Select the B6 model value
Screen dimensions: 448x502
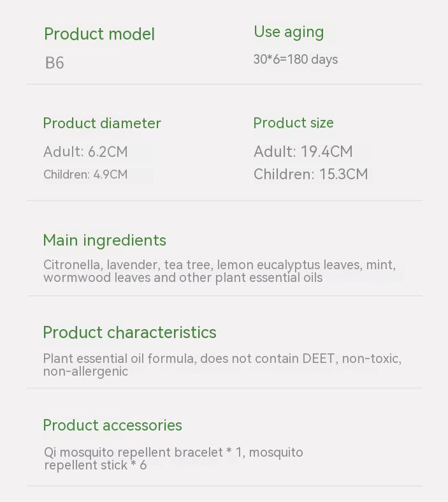click(x=55, y=63)
